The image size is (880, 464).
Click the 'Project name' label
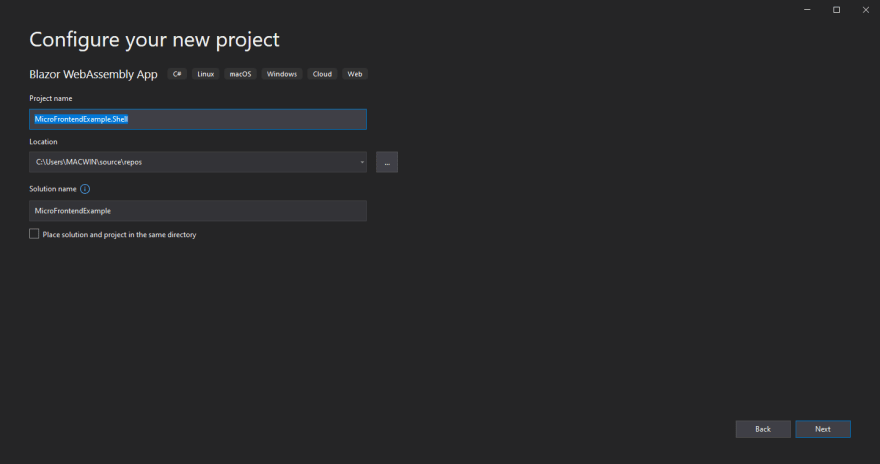pyautogui.click(x=51, y=98)
